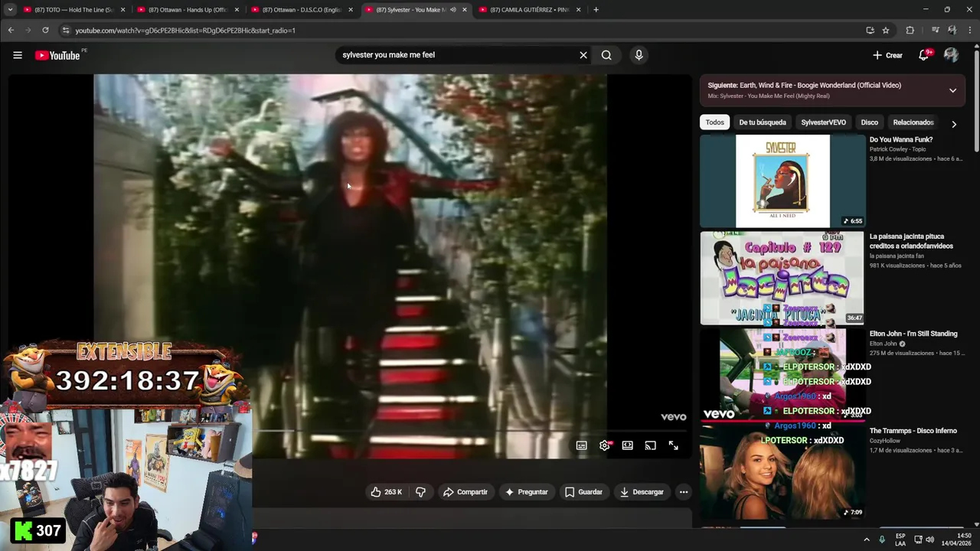This screenshot has width=980, height=551.
Task: Open a new browser tab
Action: [596, 10]
